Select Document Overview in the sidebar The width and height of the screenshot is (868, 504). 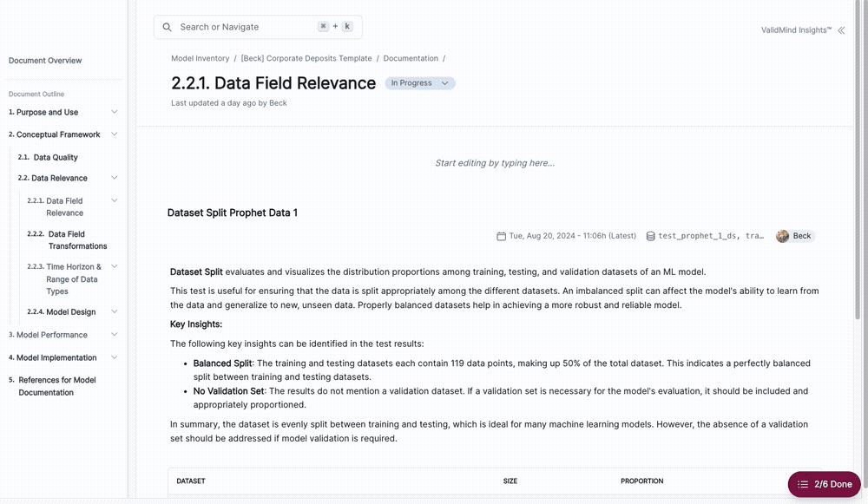point(45,60)
